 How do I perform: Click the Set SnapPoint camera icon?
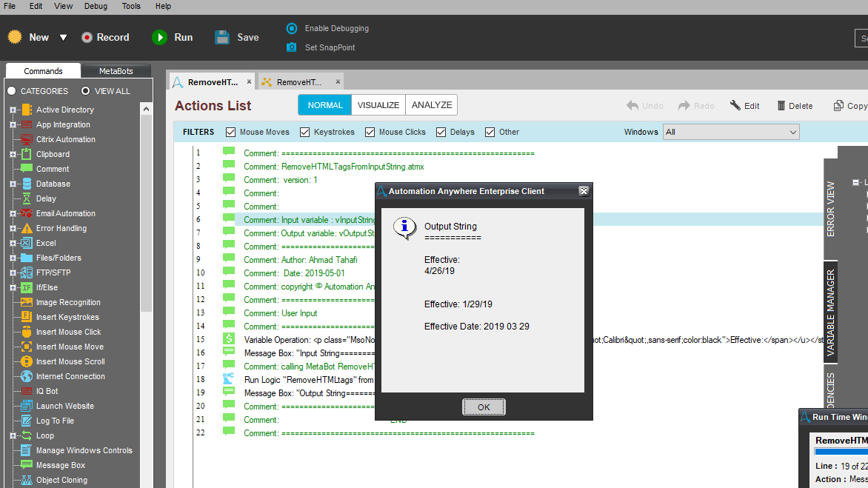click(x=292, y=47)
